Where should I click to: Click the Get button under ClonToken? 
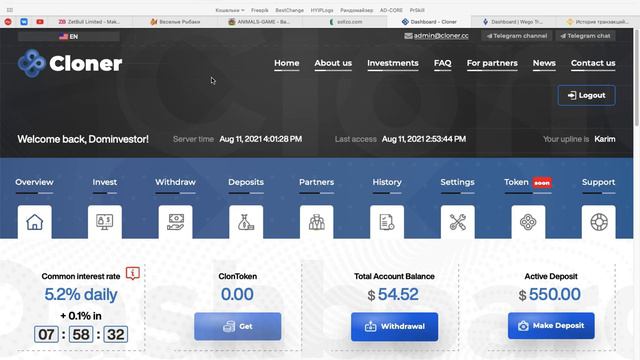pyautogui.click(x=238, y=326)
